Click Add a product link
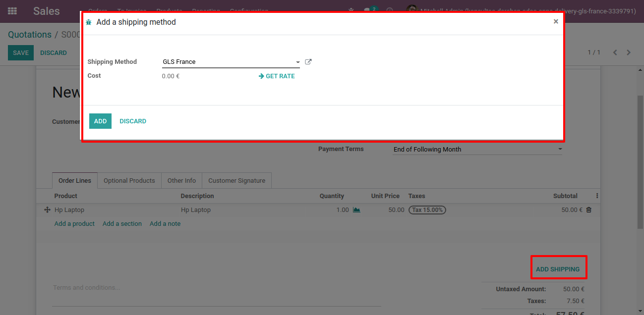The width and height of the screenshot is (644, 315). pyautogui.click(x=74, y=224)
